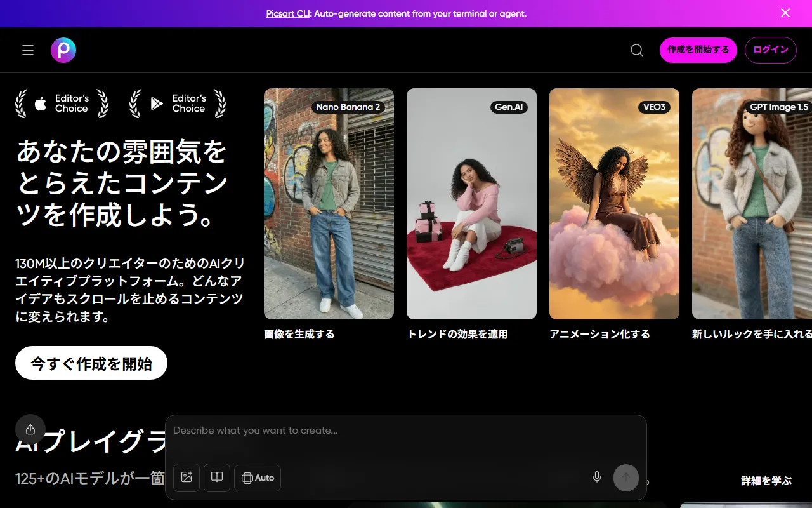Click the トレンドの効果を適用 caption
The height and width of the screenshot is (508, 812).
click(x=457, y=334)
